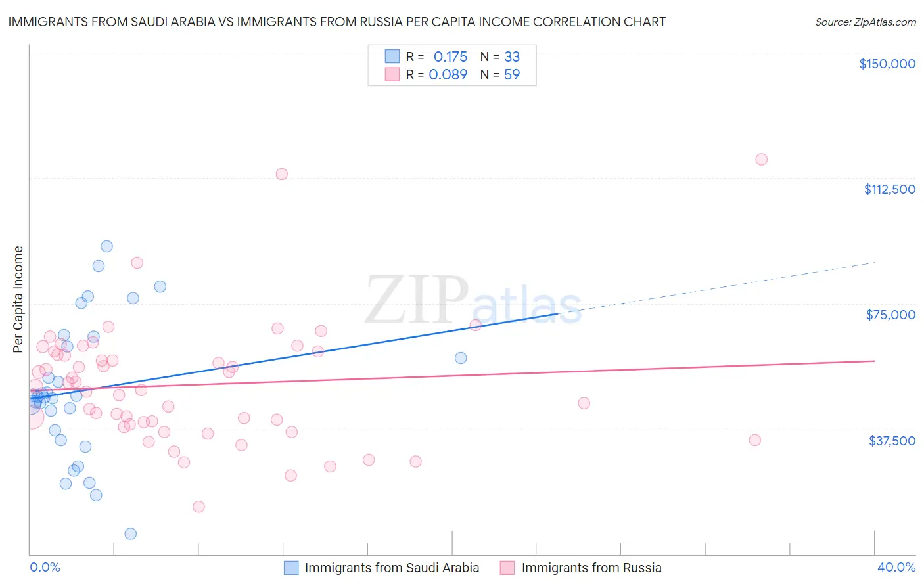Click the pink outlier point near $114,000
The height and width of the screenshot is (586, 924).
tap(282, 174)
